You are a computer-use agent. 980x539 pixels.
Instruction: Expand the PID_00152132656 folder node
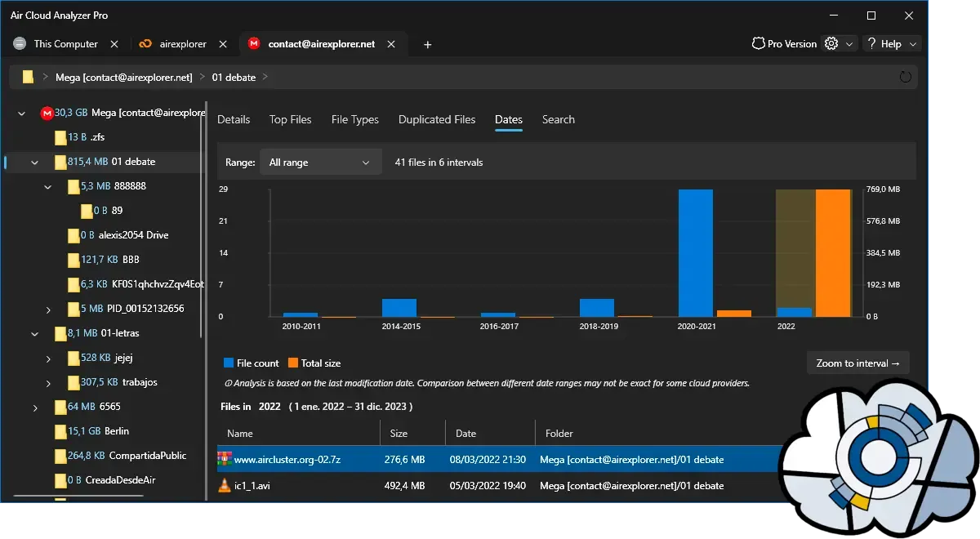pyautogui.click(x=48, y=310)
